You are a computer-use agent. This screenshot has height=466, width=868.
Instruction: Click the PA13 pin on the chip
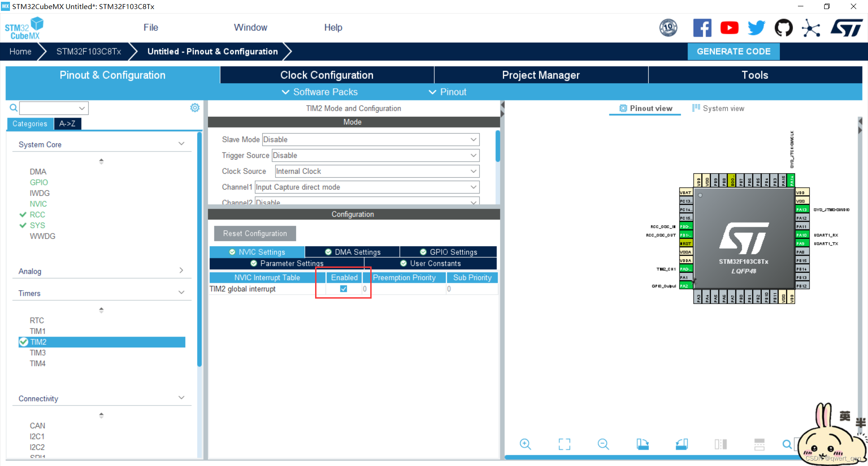[802, 209]
